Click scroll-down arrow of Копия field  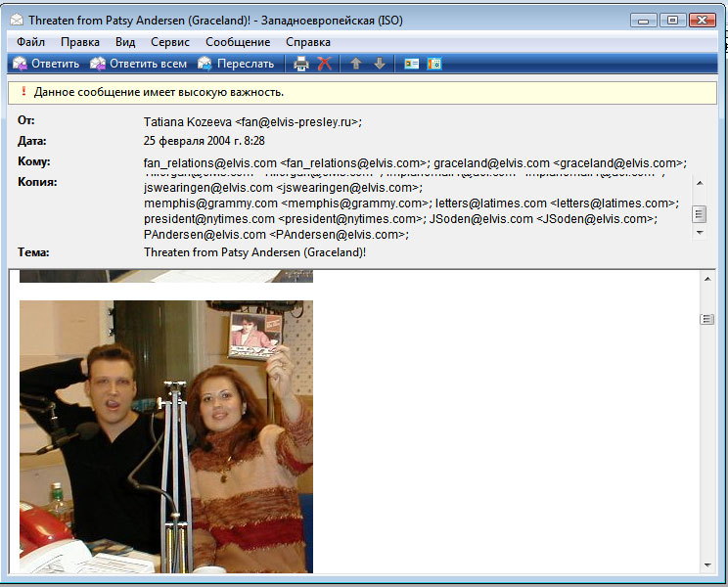tap(700, 233)
